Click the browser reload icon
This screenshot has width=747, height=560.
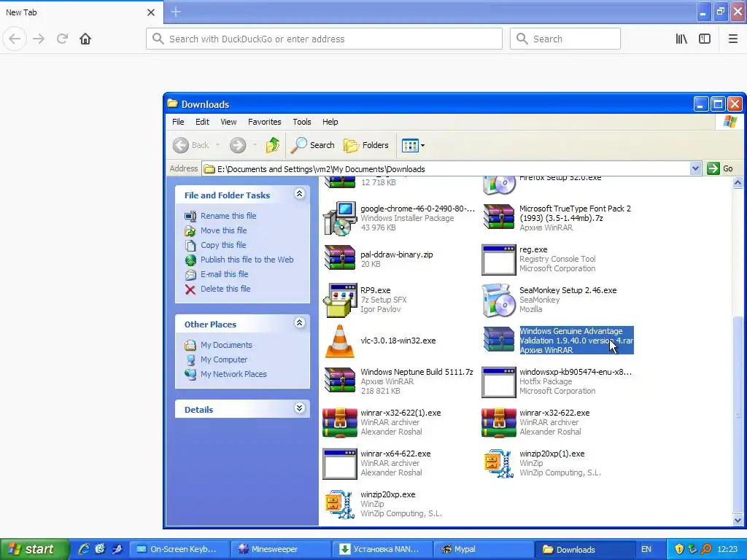tap(62, 39)
